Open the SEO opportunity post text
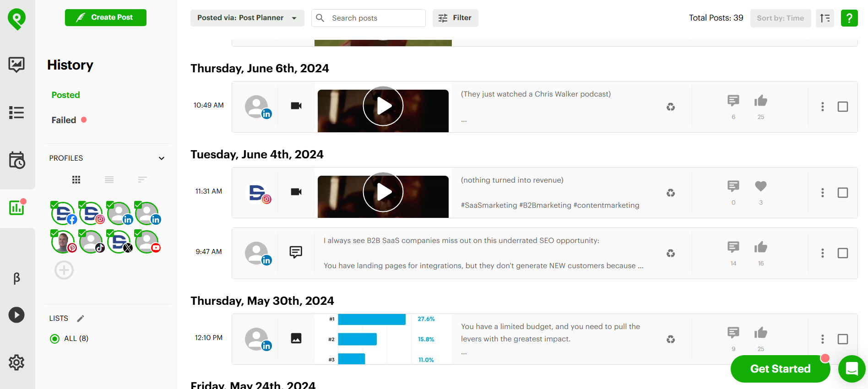 [483, 253]
